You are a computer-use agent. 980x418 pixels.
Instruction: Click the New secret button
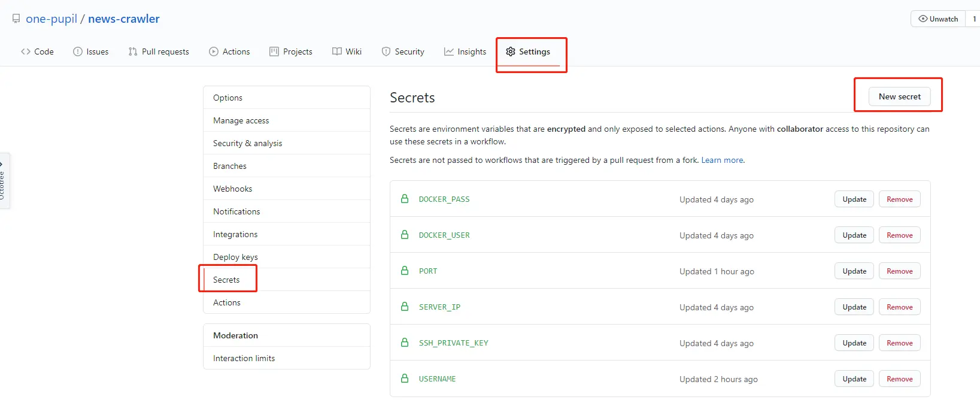click(x=900, y=96)
